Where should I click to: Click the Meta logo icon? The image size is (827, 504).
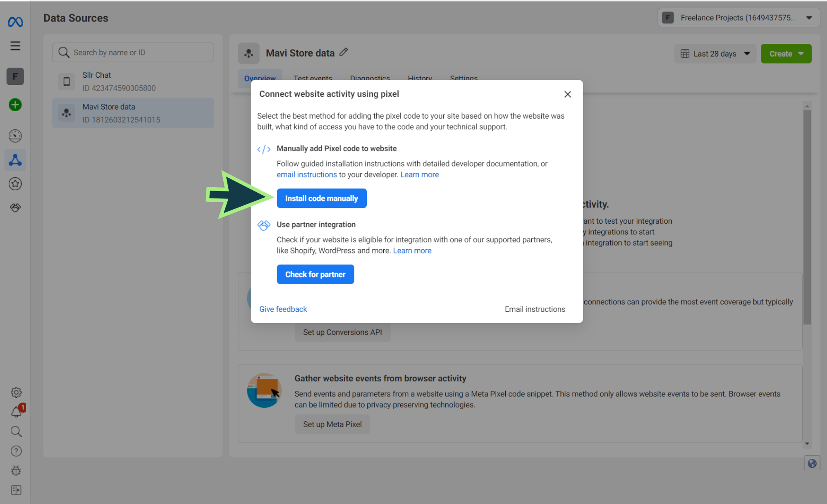pyautogui.click(x=15, y=21)
